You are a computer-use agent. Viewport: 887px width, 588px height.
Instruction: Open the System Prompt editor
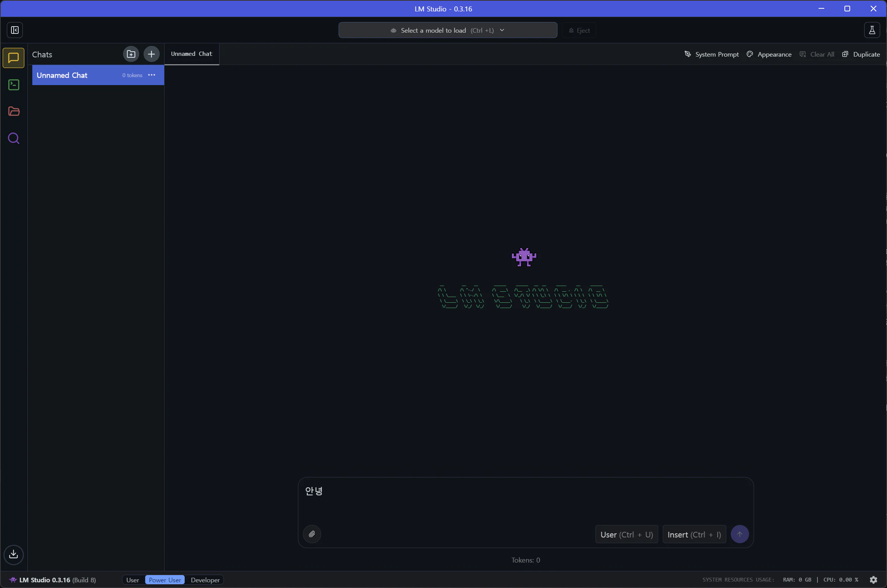[712, 54]
